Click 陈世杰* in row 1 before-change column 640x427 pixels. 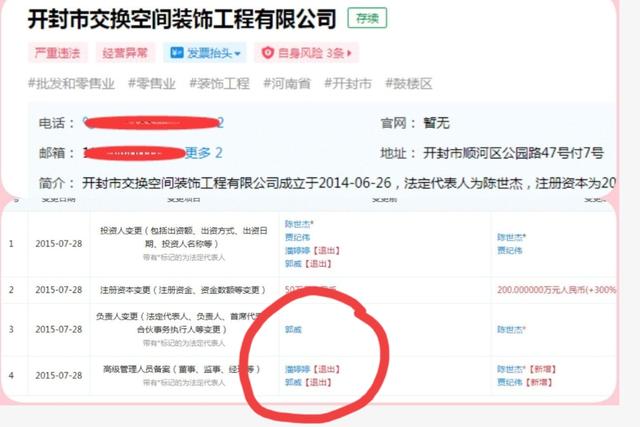299,224
